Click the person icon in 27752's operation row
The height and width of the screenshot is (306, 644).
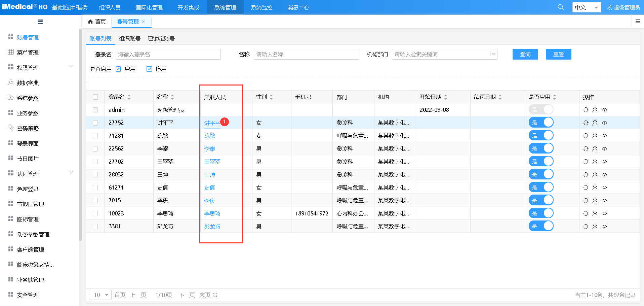coord(595,123)
